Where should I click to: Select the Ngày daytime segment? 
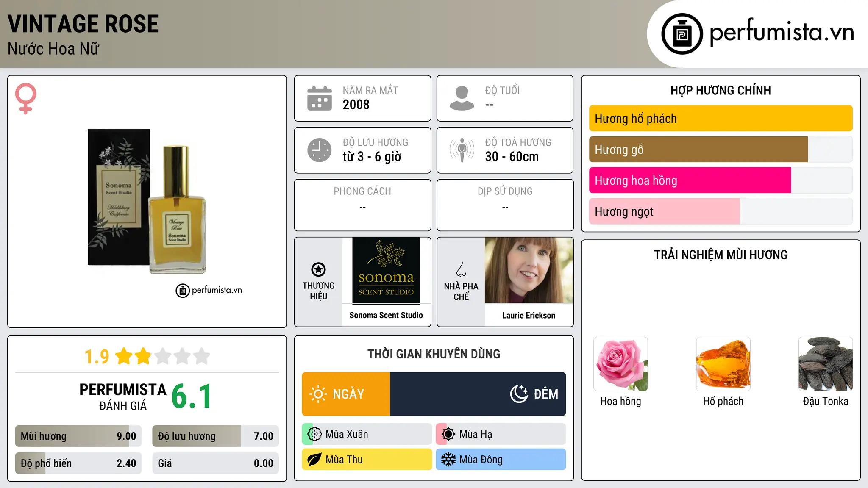click(x=346, y=394)
